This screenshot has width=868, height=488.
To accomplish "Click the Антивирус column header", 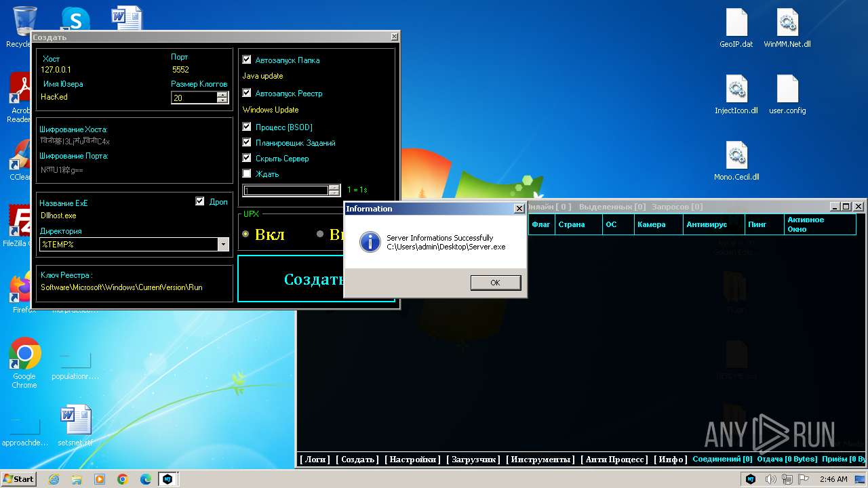I will click(713, 224).
